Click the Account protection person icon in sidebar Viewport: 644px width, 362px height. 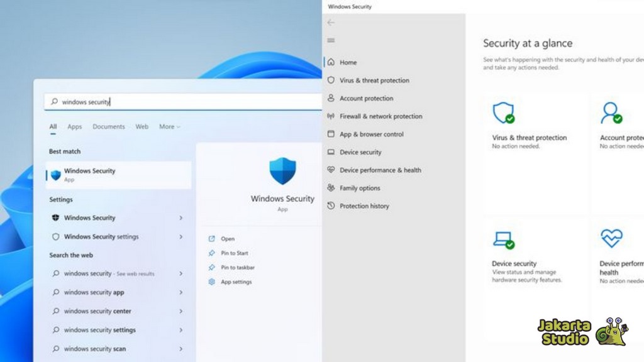coord(331,98)
